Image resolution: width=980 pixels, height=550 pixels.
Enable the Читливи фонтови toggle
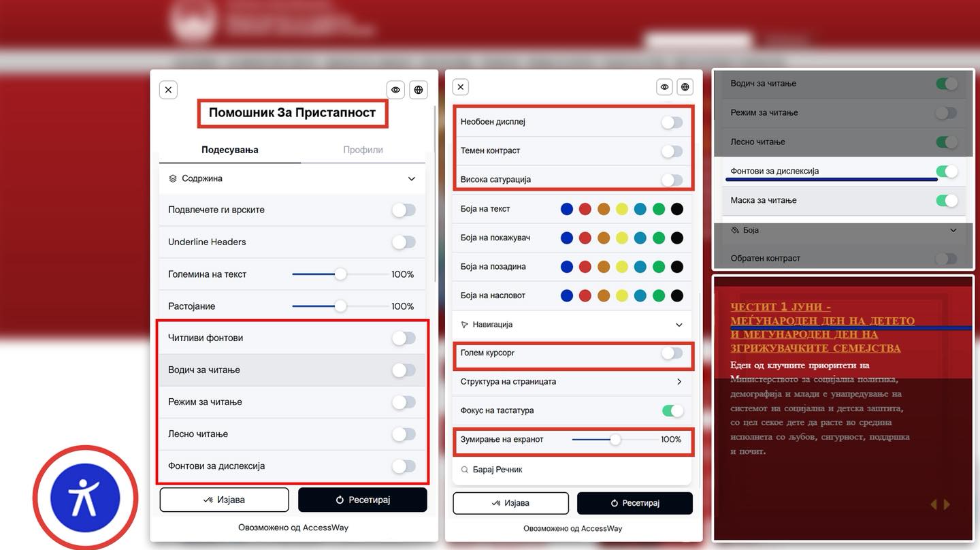(404, 338)
